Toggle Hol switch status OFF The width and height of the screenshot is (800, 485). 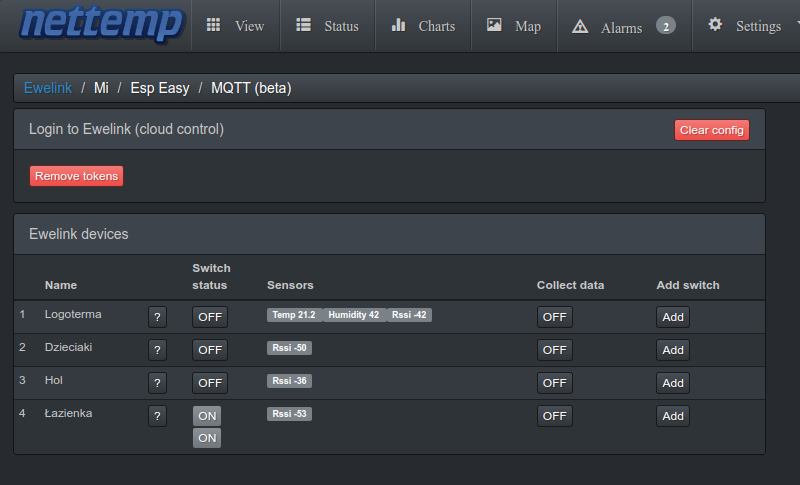coord(210,383)
